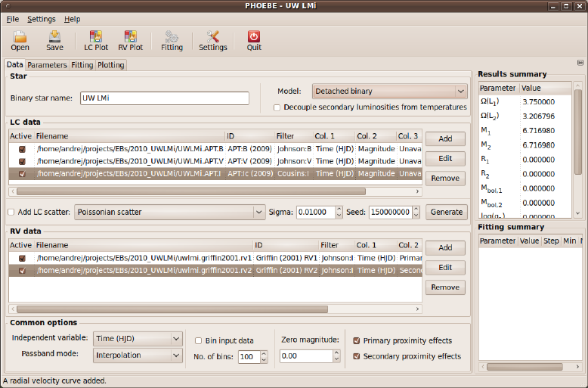Switch to the Fitting tab
The width and height of the screenshot is (588, 388).
pyautogui.click(x=82, y=65)
